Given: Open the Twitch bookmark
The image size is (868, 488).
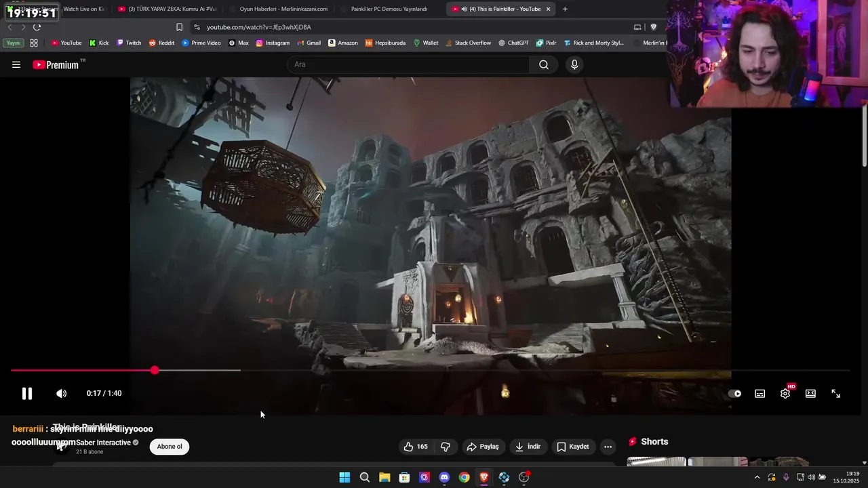Looking at the screenshot, I should coord(129,43).
